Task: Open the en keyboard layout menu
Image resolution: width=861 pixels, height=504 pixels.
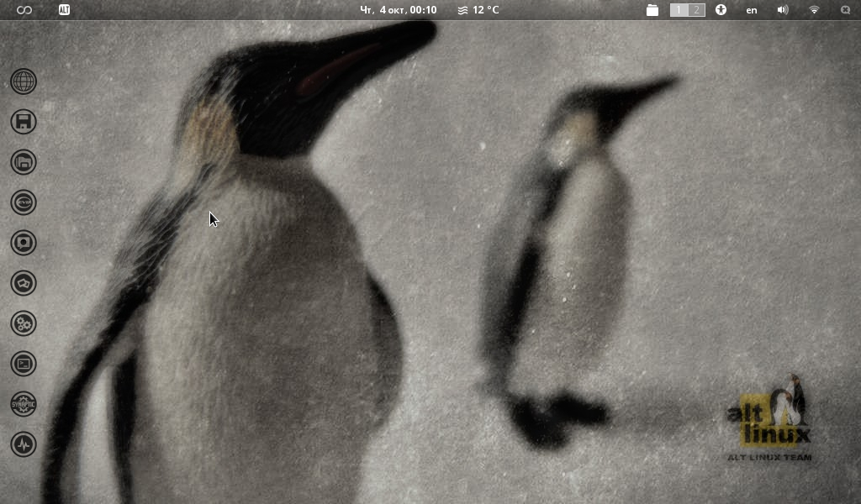Action: pyautogui.click(x=752, y=10)
